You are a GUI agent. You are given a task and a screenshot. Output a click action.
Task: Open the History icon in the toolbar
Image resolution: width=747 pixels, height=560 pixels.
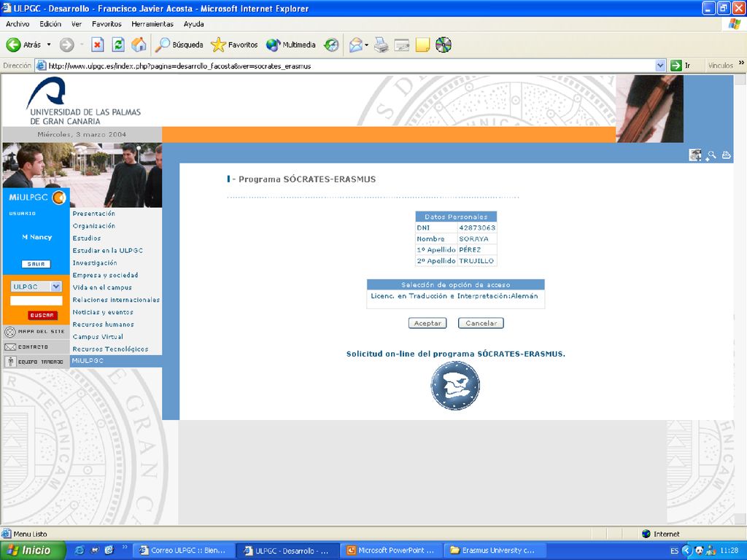[x=331, y=44]
